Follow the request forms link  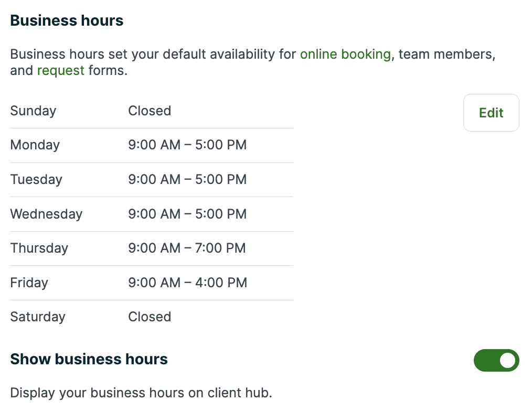point(60,70)
